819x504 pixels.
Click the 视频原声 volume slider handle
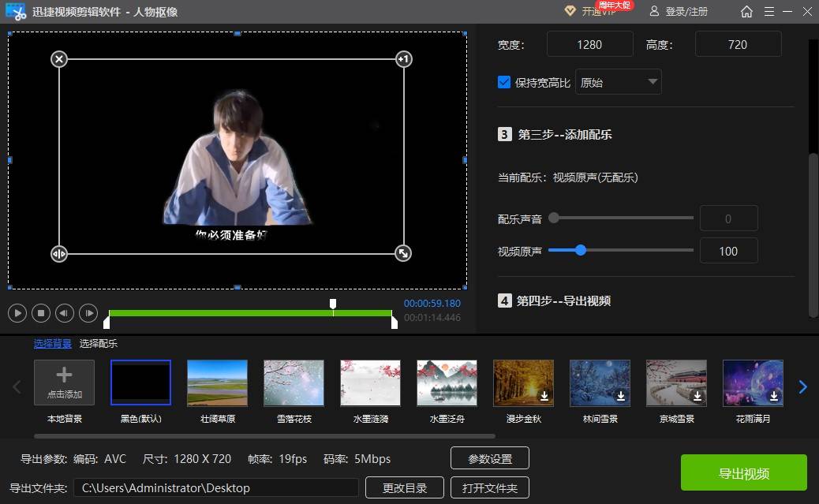[x=580, y=251]
